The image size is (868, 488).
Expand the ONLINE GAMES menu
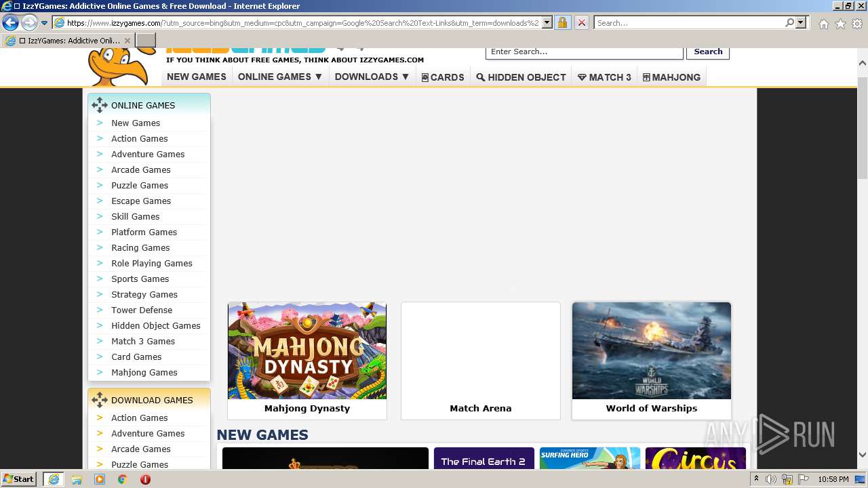coord(280,77)
